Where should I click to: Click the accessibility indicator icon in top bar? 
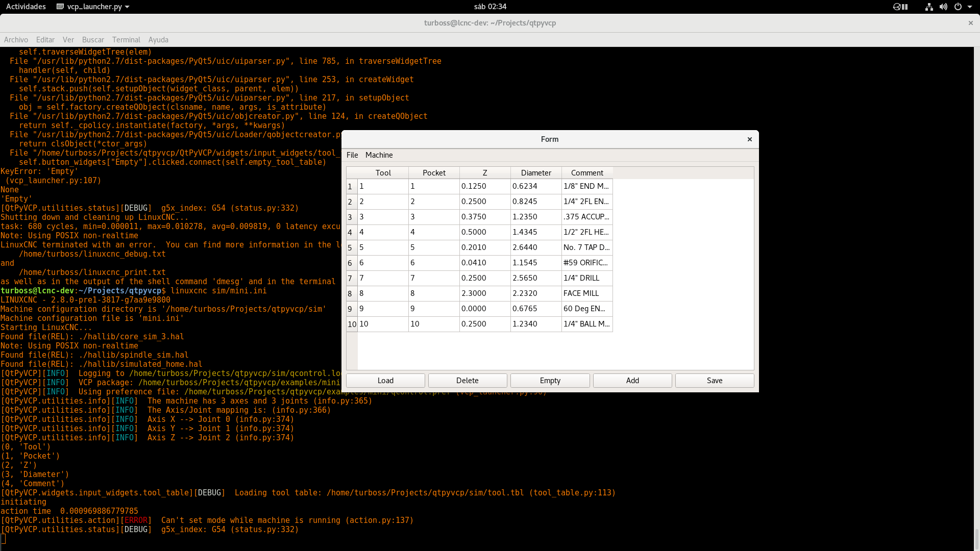point(900,7)
